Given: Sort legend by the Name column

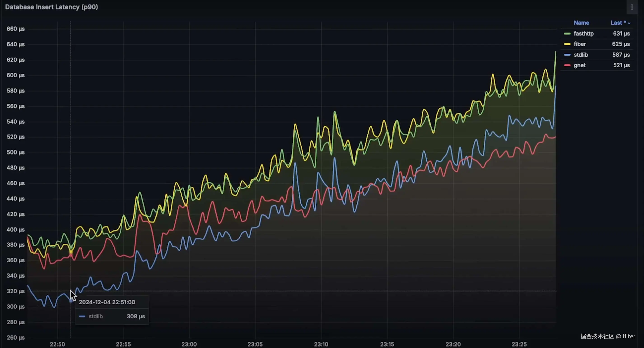Looking at the screenshot, I should click(581, 23).
